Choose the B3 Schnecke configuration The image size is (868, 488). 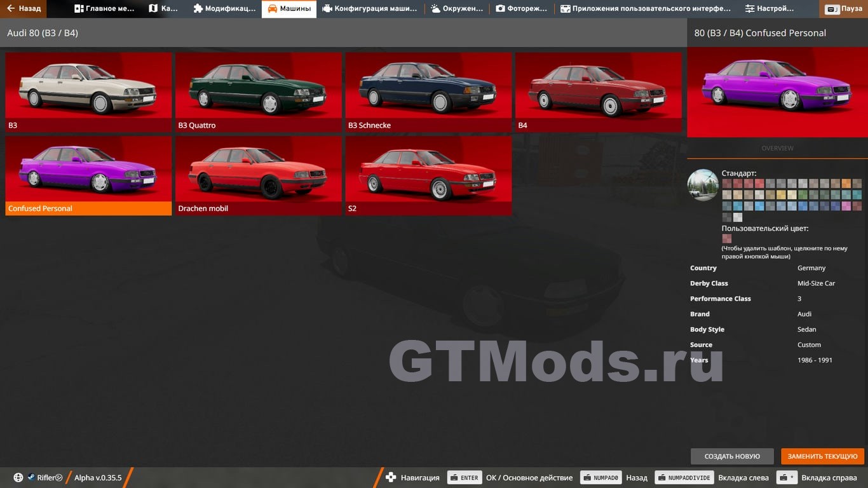(429, 92)
